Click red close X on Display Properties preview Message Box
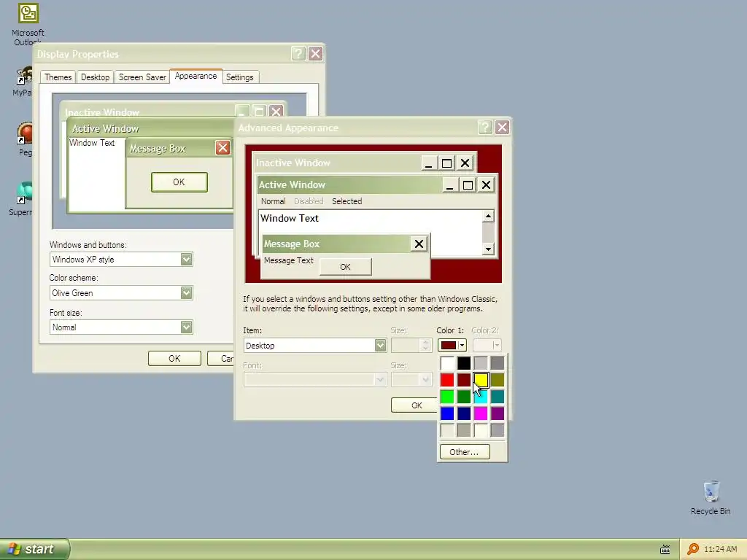This screenshot has height=560, width=747. 222,147
